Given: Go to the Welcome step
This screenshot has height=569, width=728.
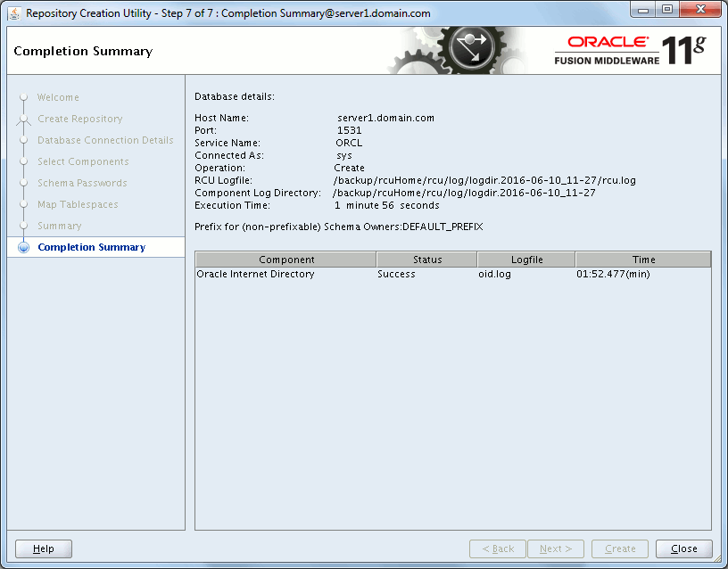Looking at the screenshot, I should [x=58, y=97].
